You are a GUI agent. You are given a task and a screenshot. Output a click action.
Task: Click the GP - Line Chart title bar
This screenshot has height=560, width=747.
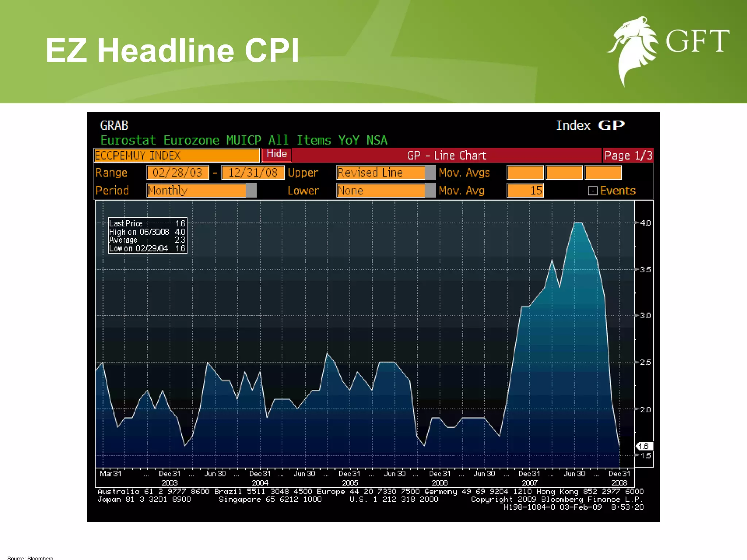[446, 156]
